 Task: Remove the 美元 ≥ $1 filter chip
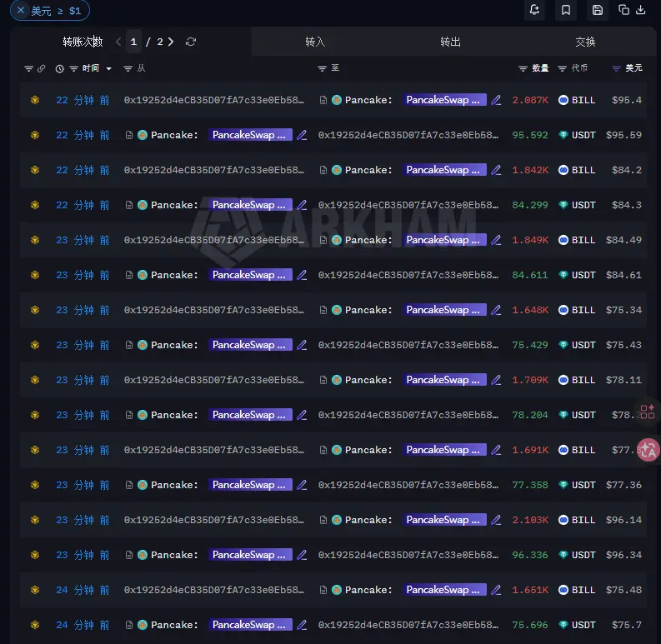[21, 10]
